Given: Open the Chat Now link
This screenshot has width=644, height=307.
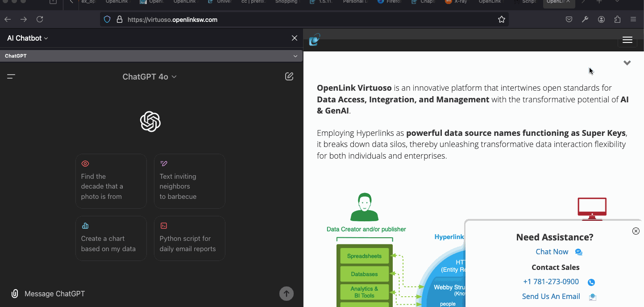Looking at the screenshot, I should tap(552, 252).
